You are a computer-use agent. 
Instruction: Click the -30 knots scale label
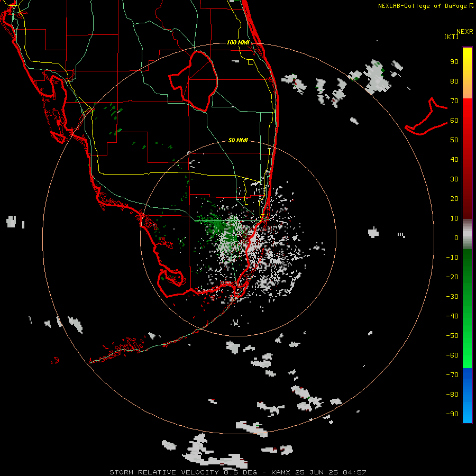pyautogui.click(x=452, y=297)
